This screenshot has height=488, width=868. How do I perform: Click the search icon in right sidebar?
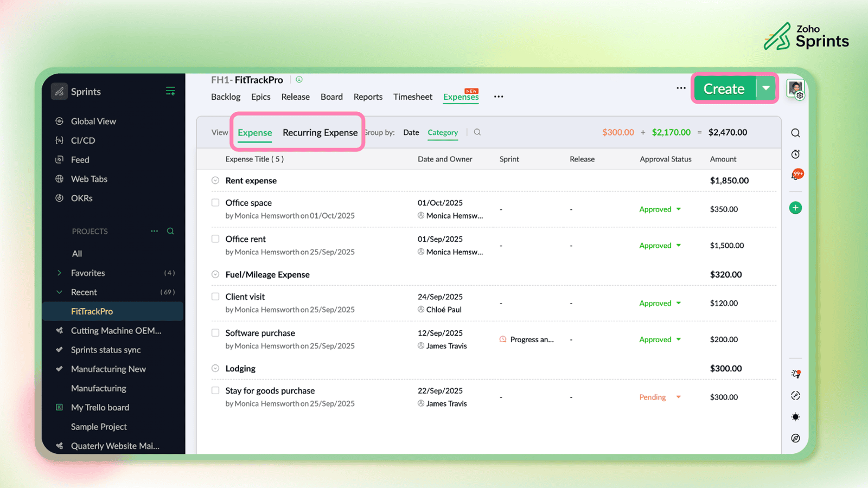(x=795, y=133)
